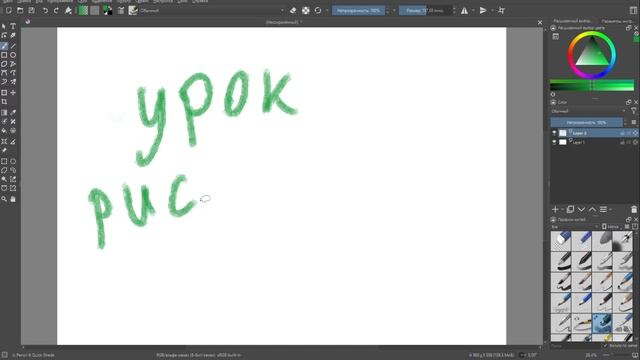
Task: Hide Layer 2 with its eye icon
Action: [554, 133]
